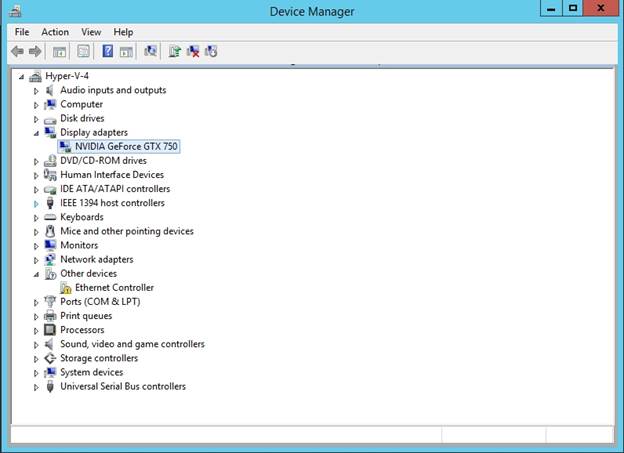Click the blue Help question mark icon
The width and height of the screenshot is (624, 453).
[108, 51]
